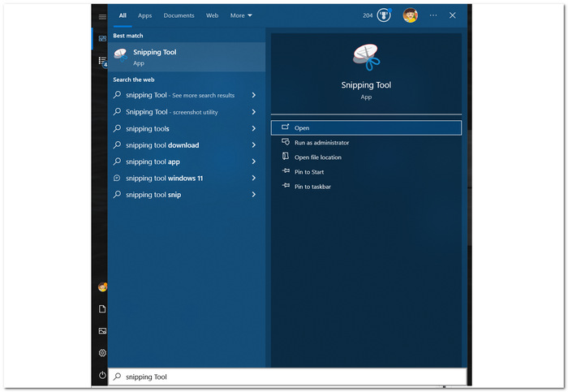Click the 'snipping tool app' suggestion text
Viewport: 568px width, 392px height.
pyautogui.click(x=153, y=162)
